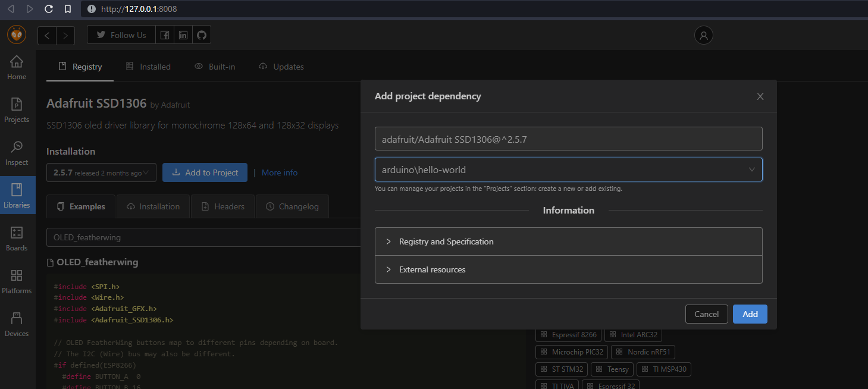Click the Nordic nRF51 platform tag
Screen dimensions: 868x389
click(x=643, y=352)
